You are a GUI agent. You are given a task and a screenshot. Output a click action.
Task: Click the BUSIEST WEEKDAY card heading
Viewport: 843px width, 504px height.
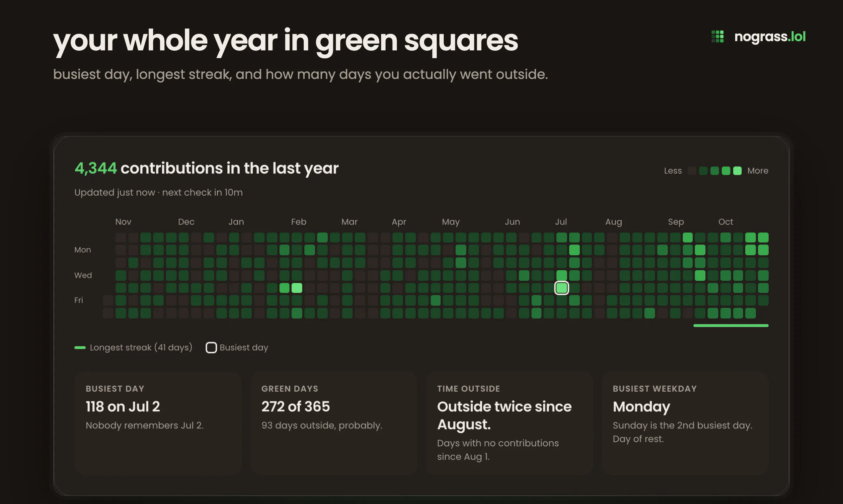point(655,389)
